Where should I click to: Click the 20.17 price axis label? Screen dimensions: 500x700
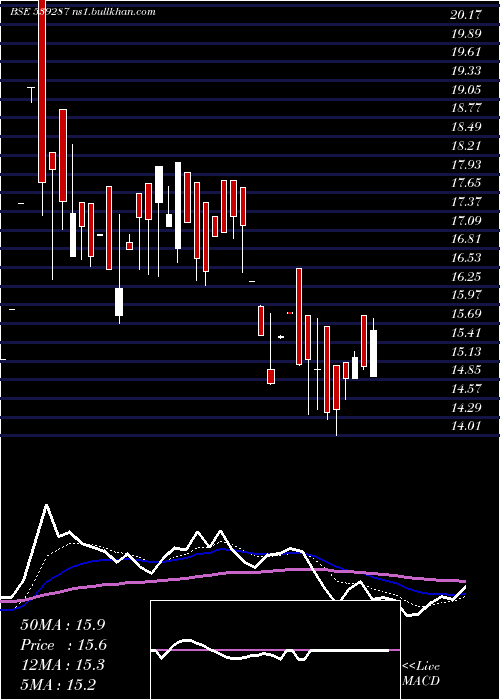(466, 15)
